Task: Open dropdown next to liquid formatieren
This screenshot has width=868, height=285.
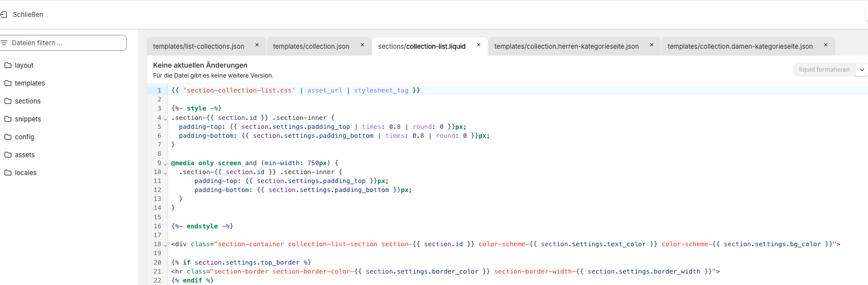Action: (x=862, y=70)
